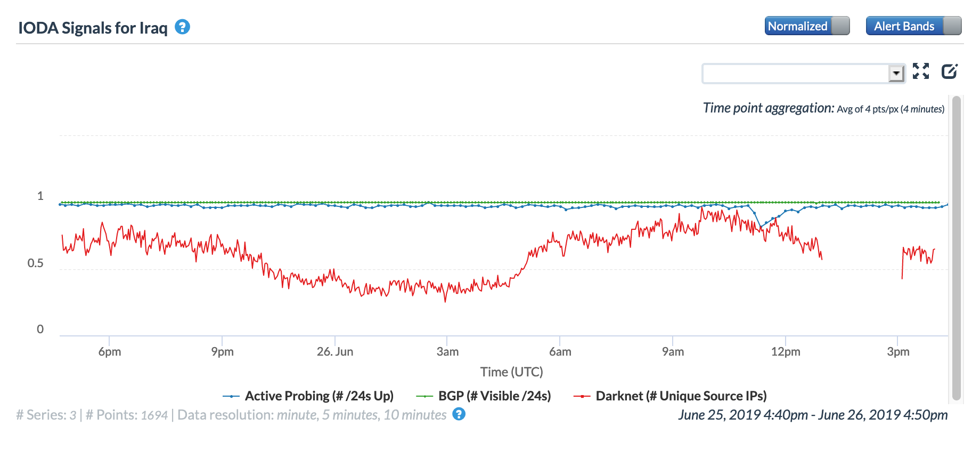Click inside the empty combo box field

pos(795,73)
